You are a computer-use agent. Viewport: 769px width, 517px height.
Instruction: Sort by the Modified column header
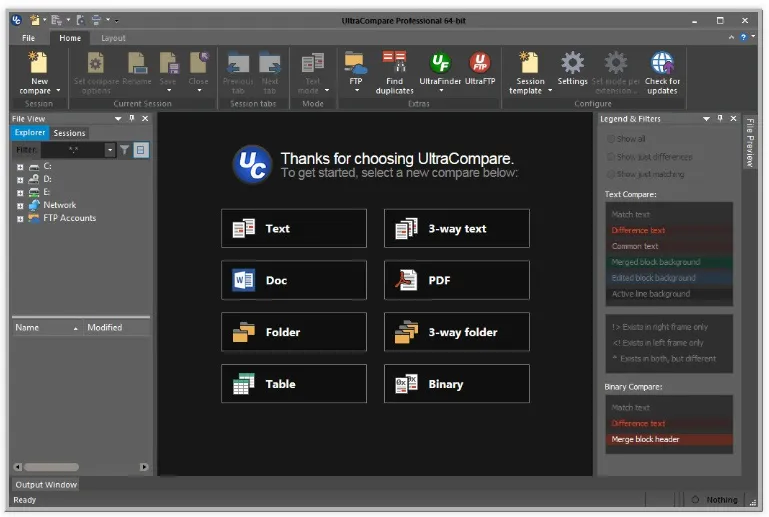click(117, 328)
